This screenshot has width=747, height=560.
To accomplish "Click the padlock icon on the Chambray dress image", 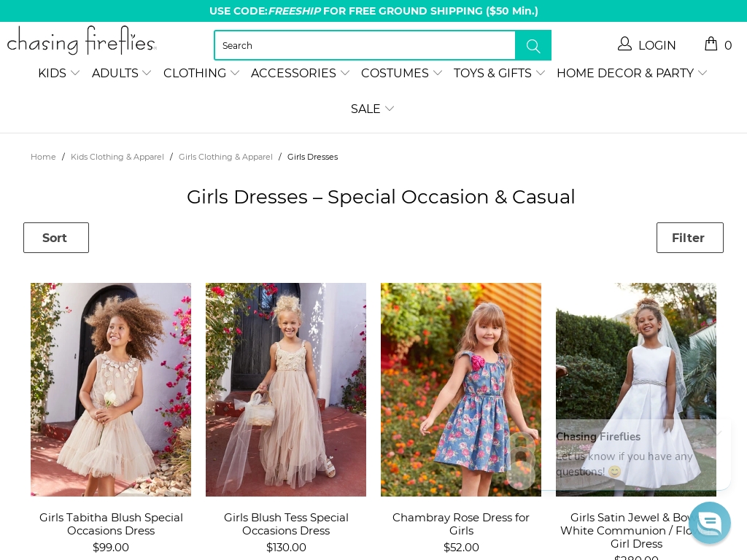I will tap(521, 461).
